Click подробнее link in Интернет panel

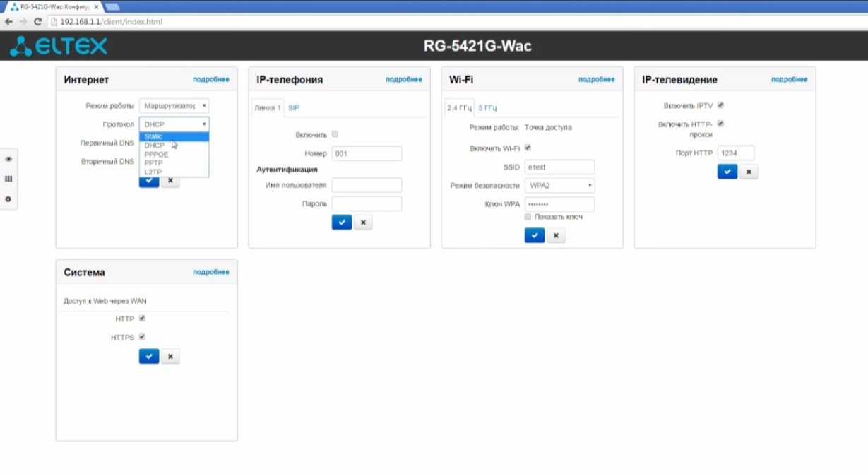[210, 80]
